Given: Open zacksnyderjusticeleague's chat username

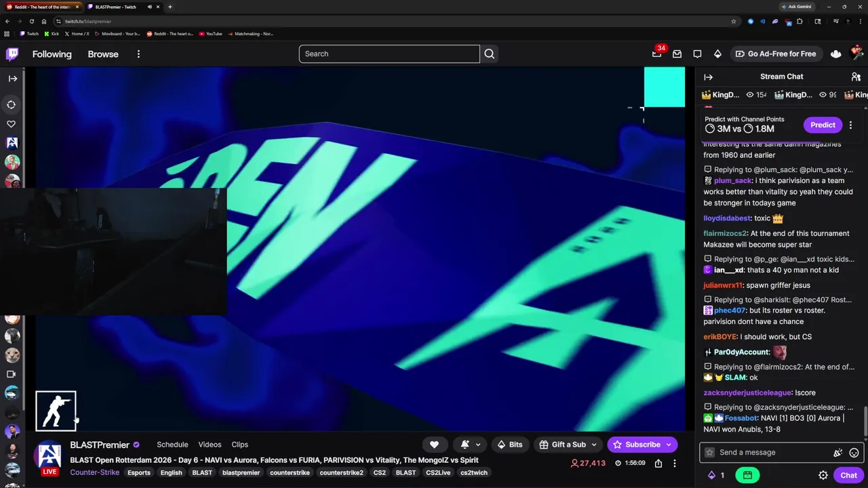Looking at the screenshot, I should (x=747, y=392).
